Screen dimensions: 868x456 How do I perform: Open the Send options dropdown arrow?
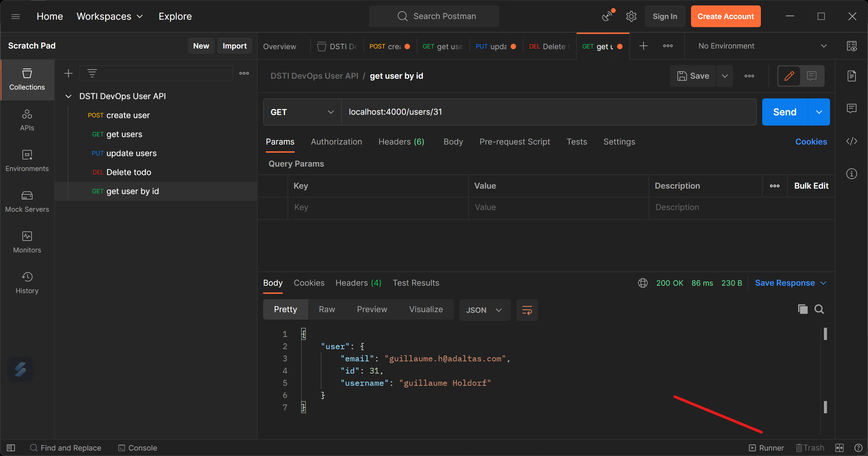(819, 112)
